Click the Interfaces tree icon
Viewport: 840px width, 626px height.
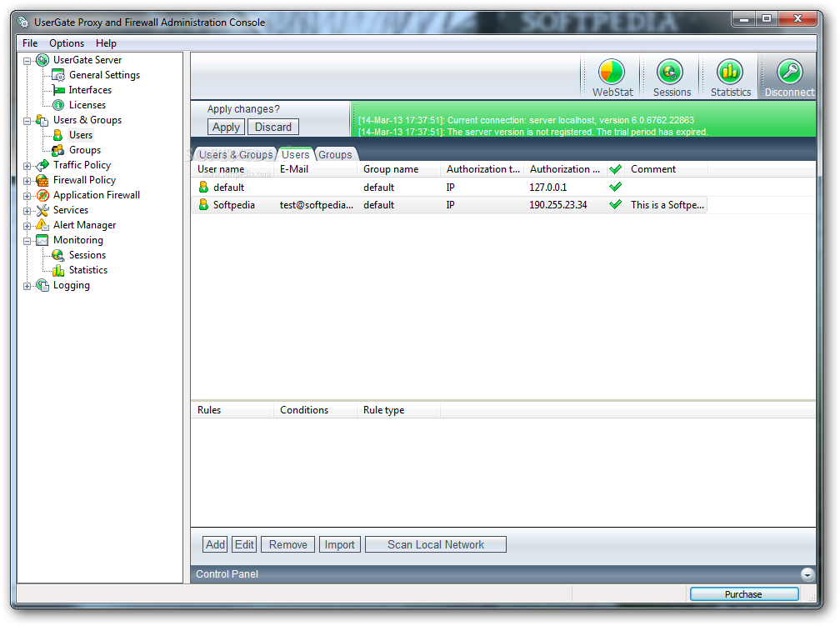tap(57, 90)
